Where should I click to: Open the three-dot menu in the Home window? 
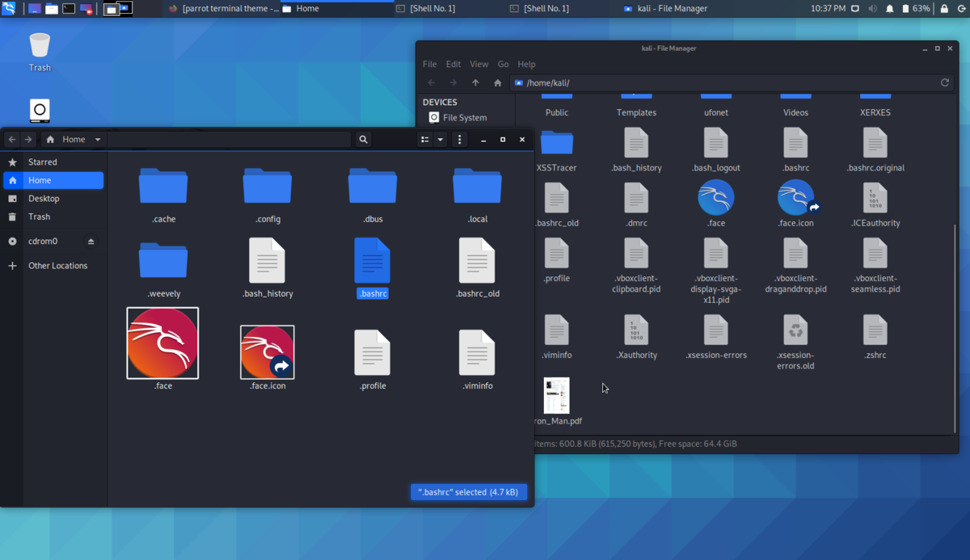[460, 140]
